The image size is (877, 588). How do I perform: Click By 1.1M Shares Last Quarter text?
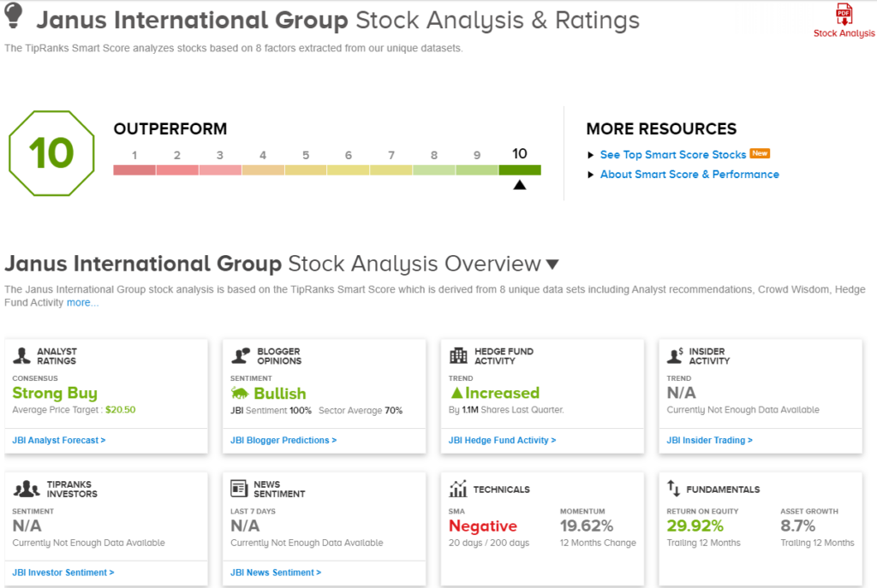pyautogui.click(x=506, y=410)
